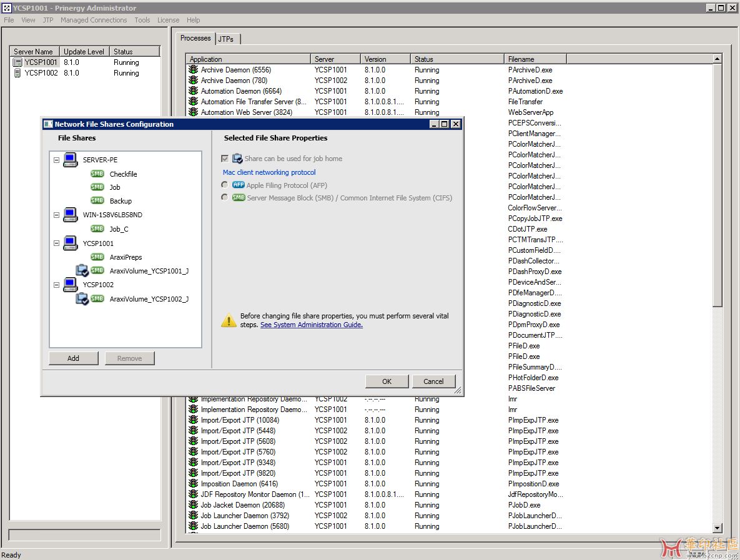The width and height of the screenshot is (740, 560).
Task: Click the yellow warning triangle icon
Action: pyautogui.click(x=229, y=320)
